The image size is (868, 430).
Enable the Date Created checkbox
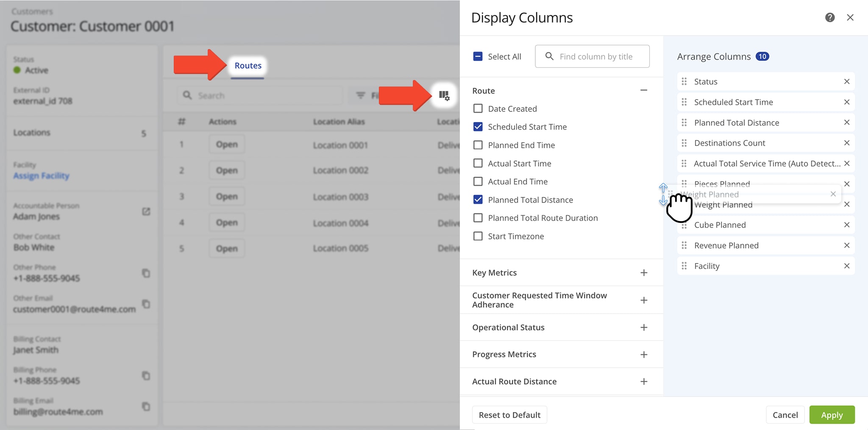(478, 108)
